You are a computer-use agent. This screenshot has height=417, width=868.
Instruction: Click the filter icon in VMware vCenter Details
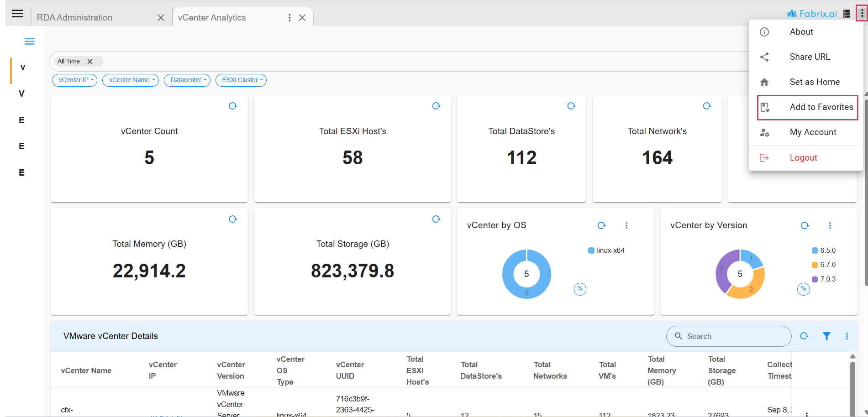826,336
